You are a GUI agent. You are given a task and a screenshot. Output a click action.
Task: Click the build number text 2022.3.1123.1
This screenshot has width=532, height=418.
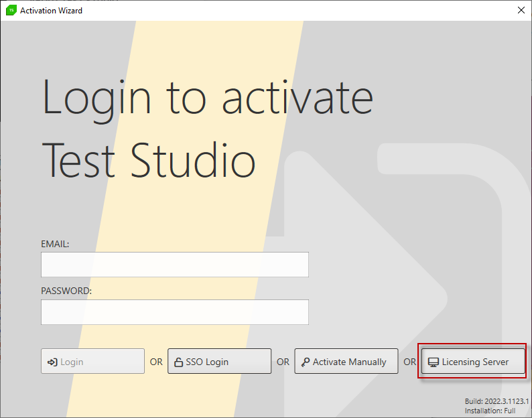[507, 401]
